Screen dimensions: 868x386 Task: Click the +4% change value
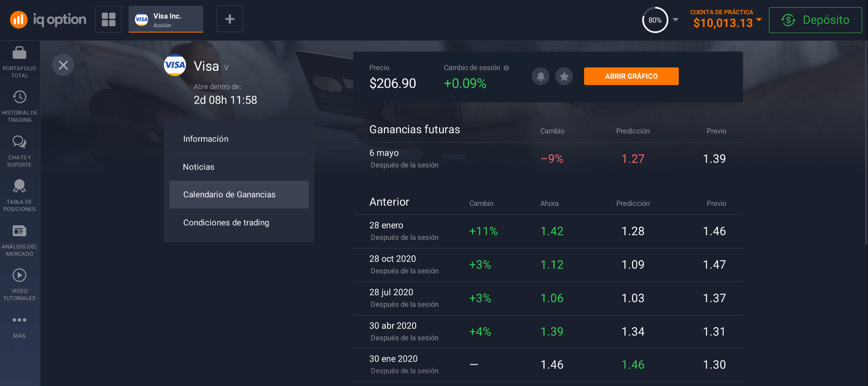[x=480, y=332]
